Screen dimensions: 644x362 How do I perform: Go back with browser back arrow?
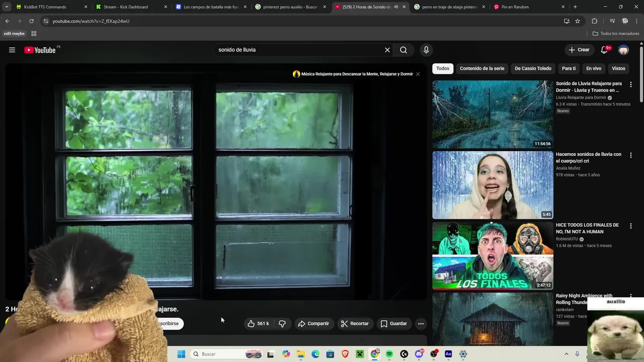7,21
